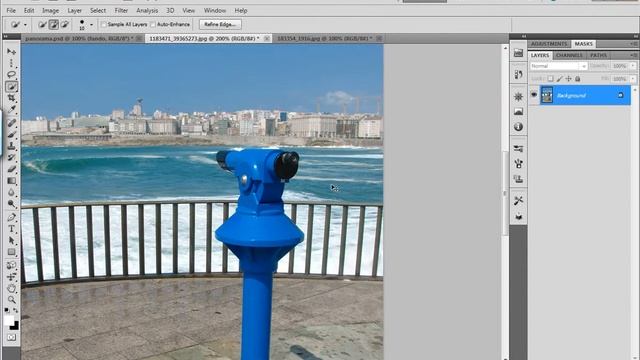
Task: Open the layer Fill slider arrow
Action: click(633, 79)
